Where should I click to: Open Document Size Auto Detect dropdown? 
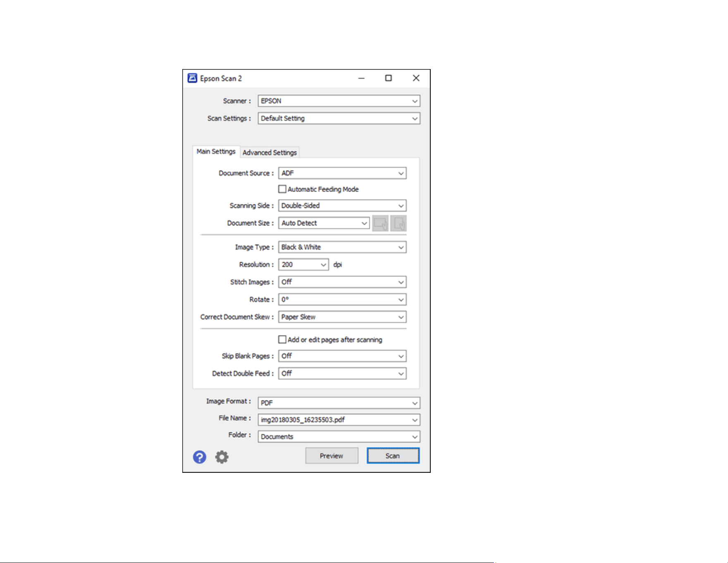[324, 223]
